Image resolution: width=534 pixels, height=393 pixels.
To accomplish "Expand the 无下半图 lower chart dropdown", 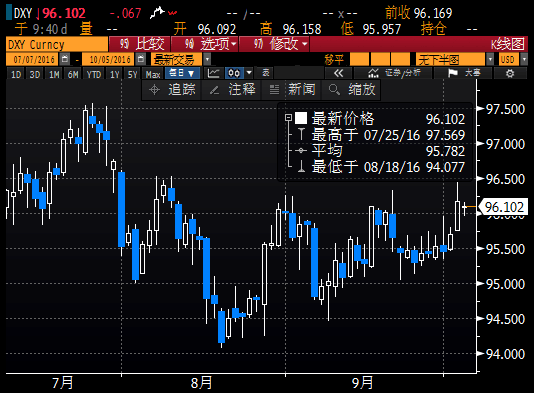I will [x=490, y=59].
